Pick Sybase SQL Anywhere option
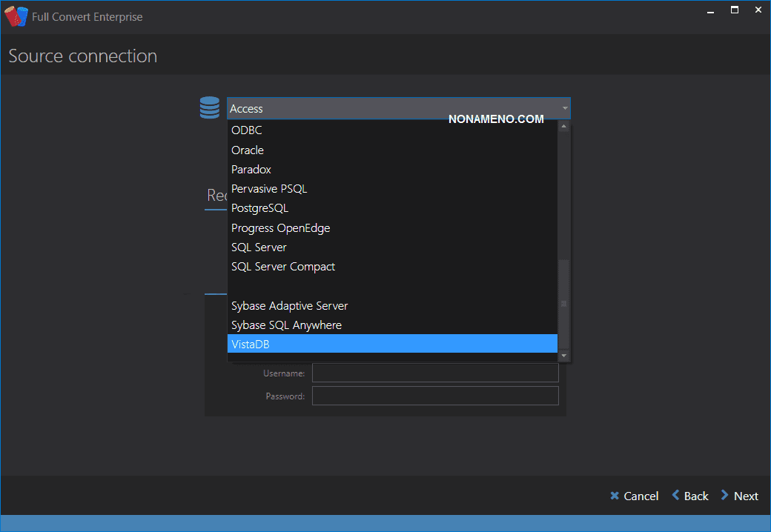This screenshot has height=532, width=771. (286, 325)
